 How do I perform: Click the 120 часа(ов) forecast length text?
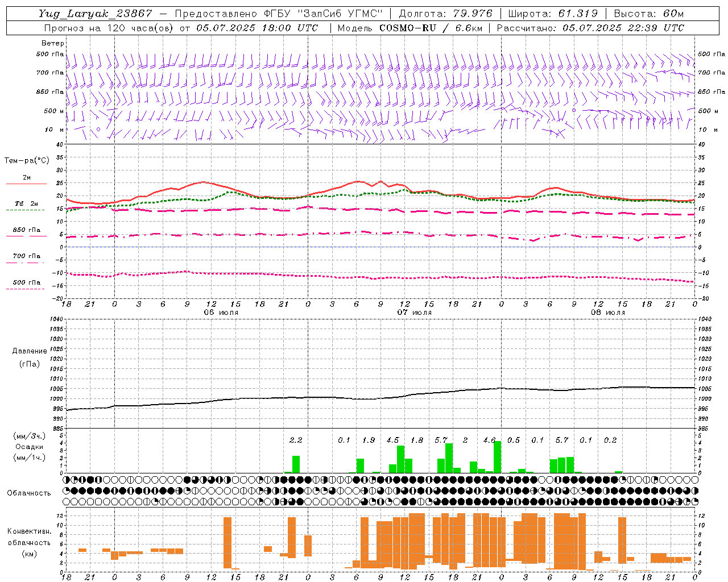140,27
